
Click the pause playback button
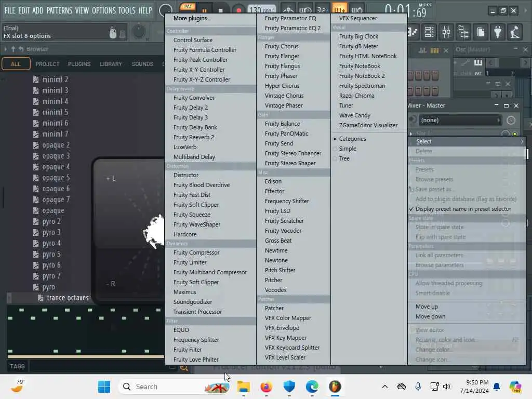205,10
